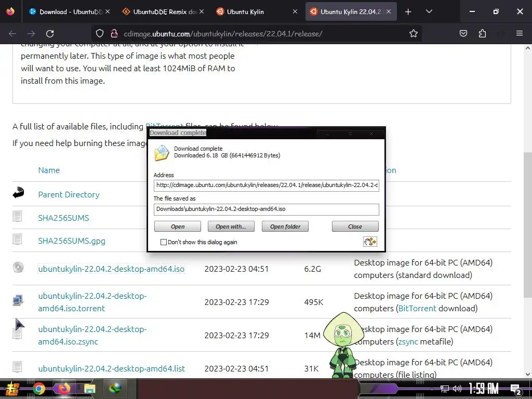The width and height of the screenshot is (532, 399).
Task: Go back using the back arrow
Action: (x=12, y=34)
